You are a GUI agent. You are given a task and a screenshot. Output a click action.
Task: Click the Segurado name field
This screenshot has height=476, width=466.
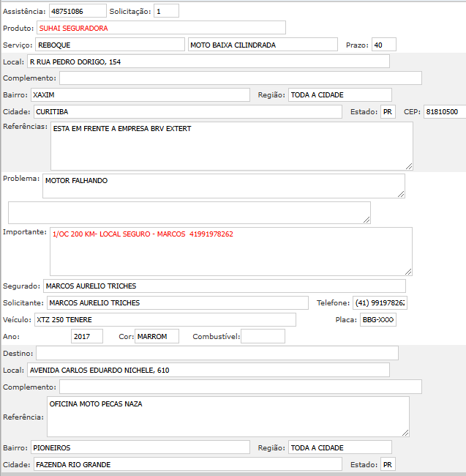[x=224, y=286]
